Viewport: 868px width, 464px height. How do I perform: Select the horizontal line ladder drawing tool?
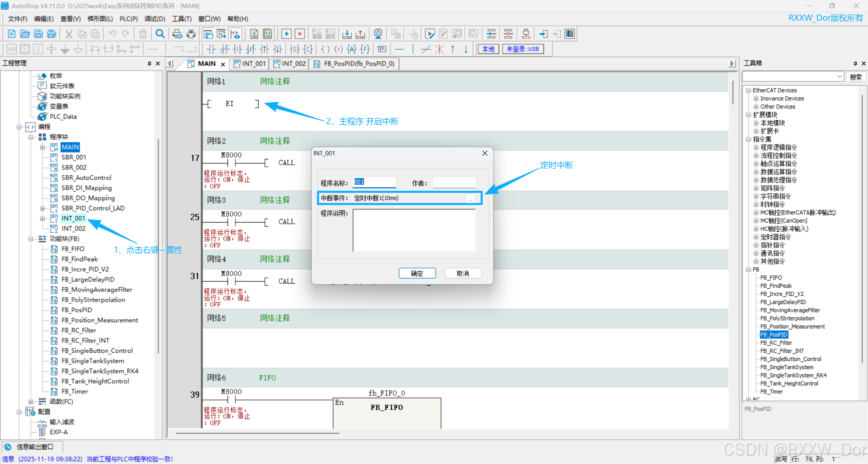(400, 49)
